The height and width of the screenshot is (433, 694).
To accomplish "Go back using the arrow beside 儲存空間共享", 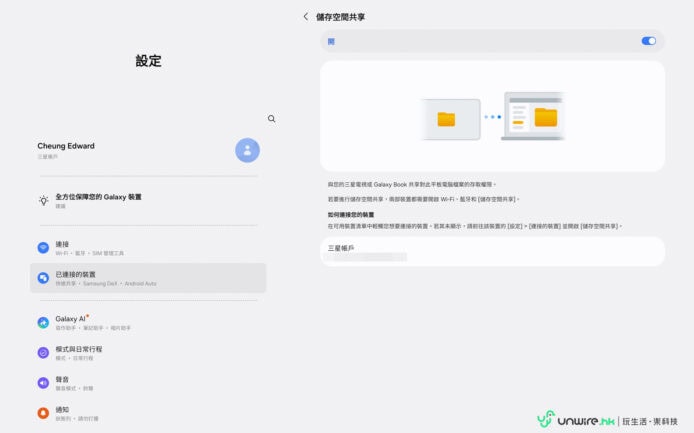I will point(305,17).
